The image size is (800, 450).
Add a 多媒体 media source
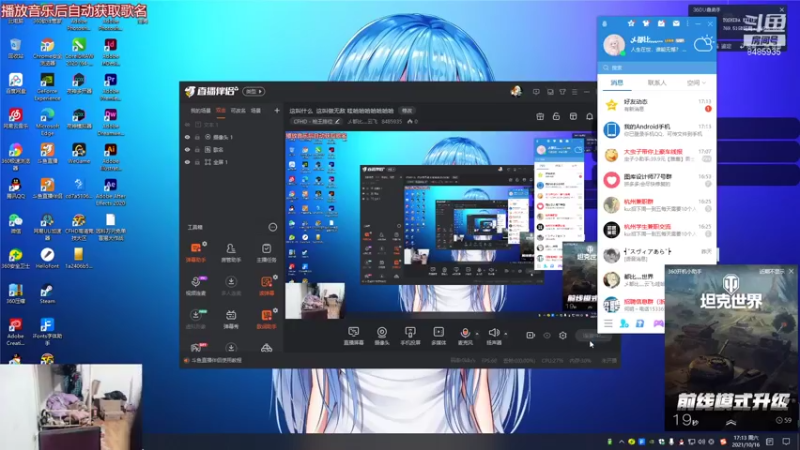(438, 336)
